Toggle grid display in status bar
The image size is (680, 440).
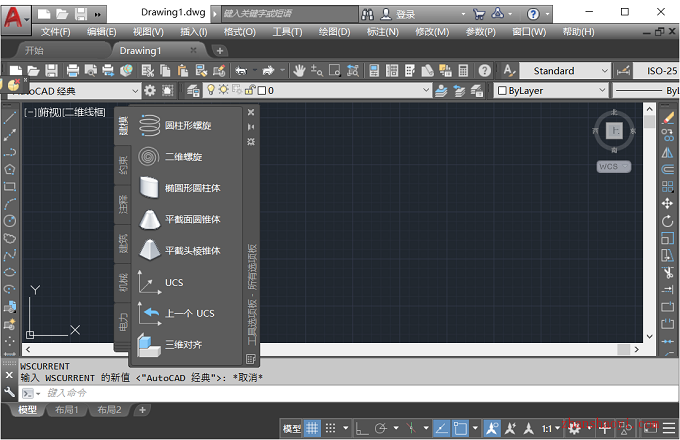coord(312,429)
